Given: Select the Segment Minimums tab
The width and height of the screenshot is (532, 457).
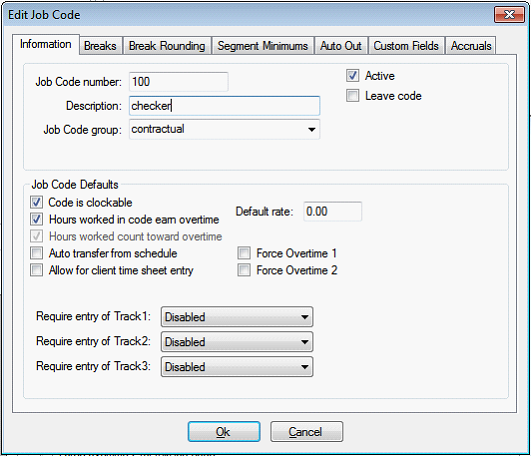Looking at the screenshot, I should click(x=263, y=46).
